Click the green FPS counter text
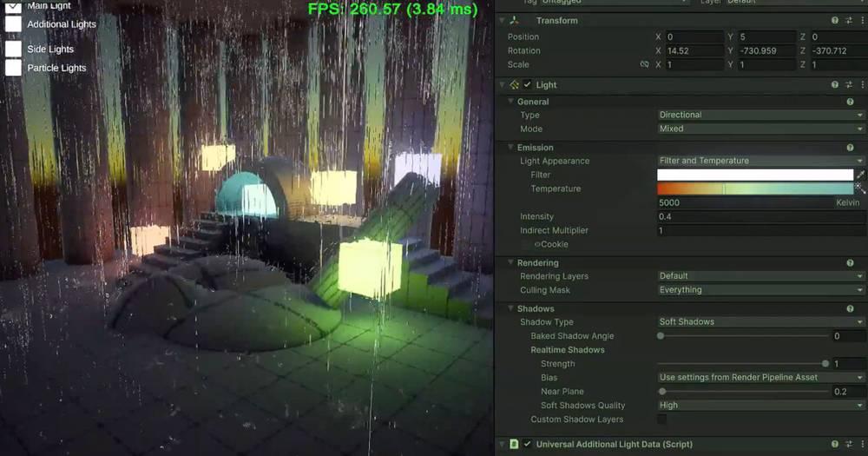The width and height of the screenshot is (868, 456). pos(392,9)
